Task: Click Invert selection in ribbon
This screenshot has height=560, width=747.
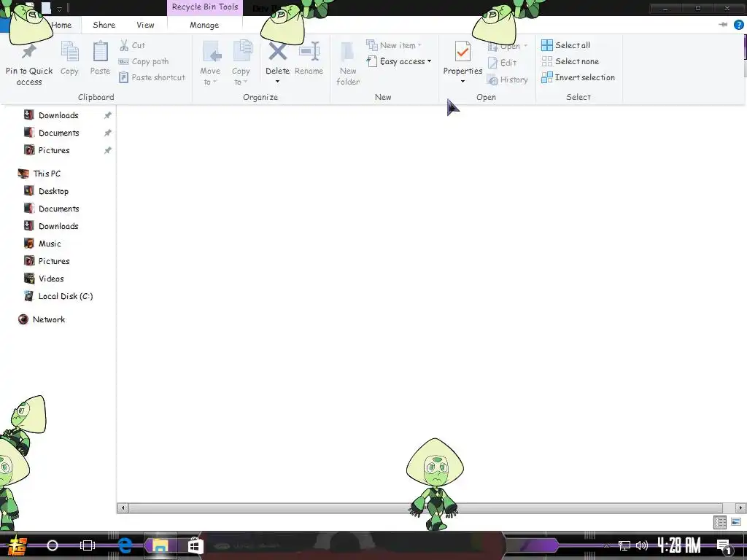Action: [x=578, y=77]
